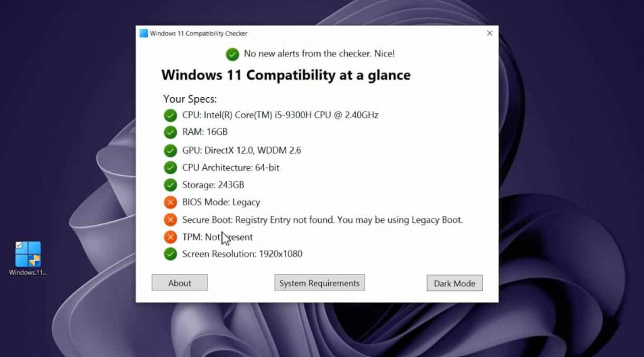Close the Compatibility Checker window
This screenshot has width=644, height=357.
pyautogui.click(x=489, y=33)
